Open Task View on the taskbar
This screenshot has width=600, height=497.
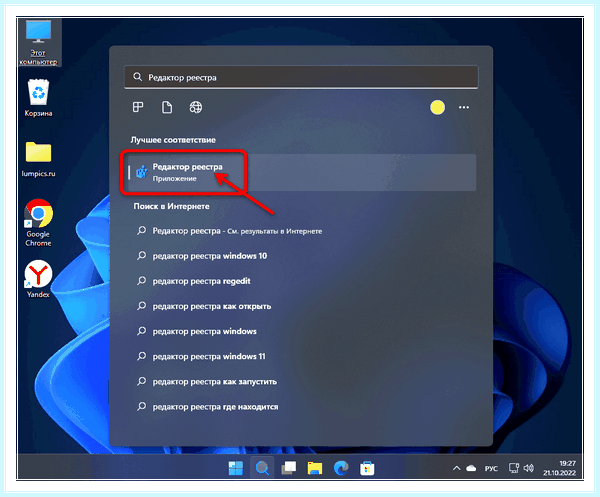click(289, 468)
